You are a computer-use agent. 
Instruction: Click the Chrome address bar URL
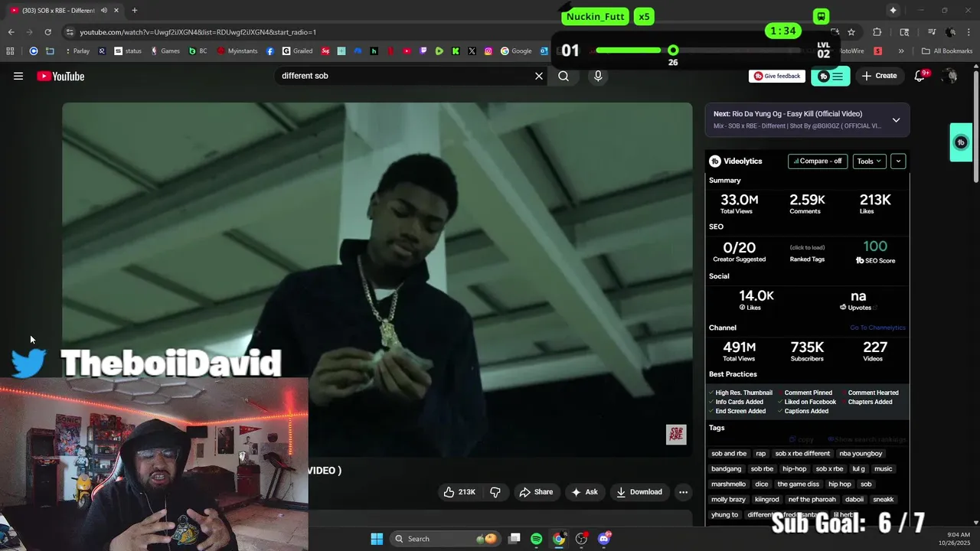click(198, 32)
